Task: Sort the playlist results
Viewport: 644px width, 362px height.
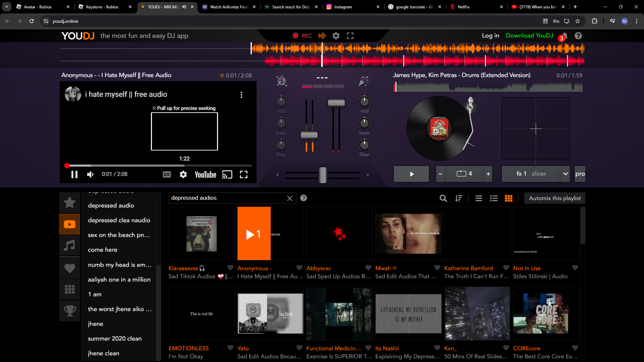Action: [459, 198]
